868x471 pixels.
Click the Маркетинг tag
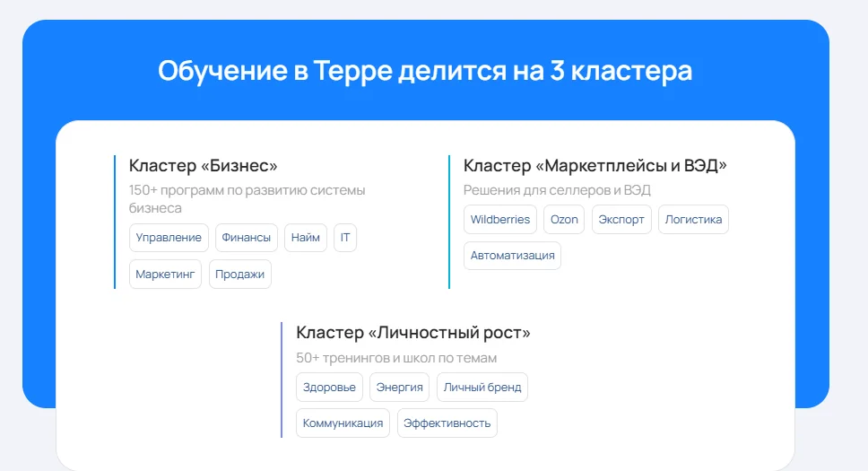pyautogui.click(x=165, y=275)
